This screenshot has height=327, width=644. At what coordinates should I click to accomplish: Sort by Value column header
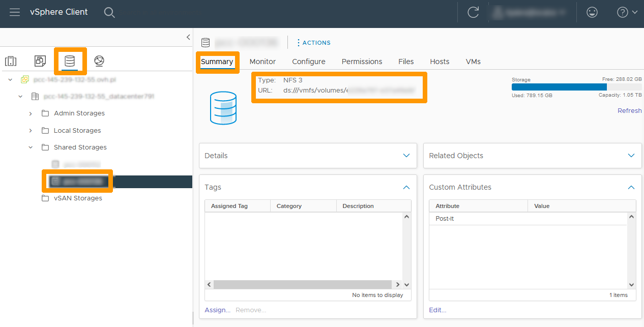tap(582, 206)
